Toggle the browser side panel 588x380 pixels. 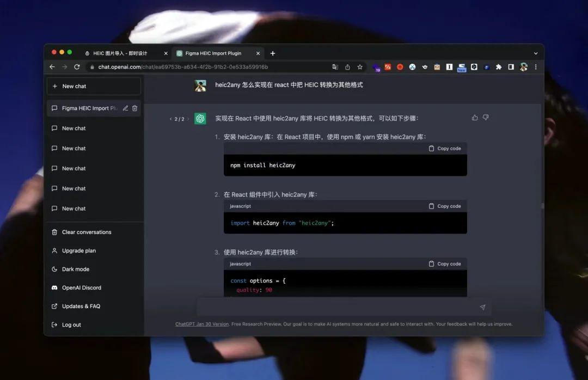[x=511, y=67]
